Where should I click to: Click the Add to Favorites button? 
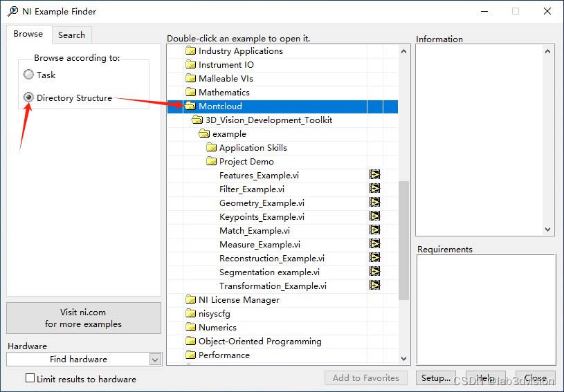coord(366,378)
